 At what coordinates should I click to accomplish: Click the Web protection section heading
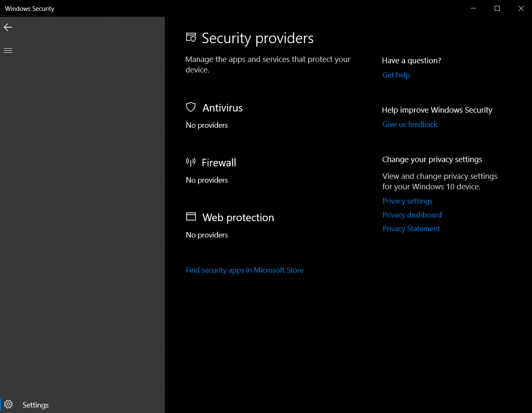238,217
